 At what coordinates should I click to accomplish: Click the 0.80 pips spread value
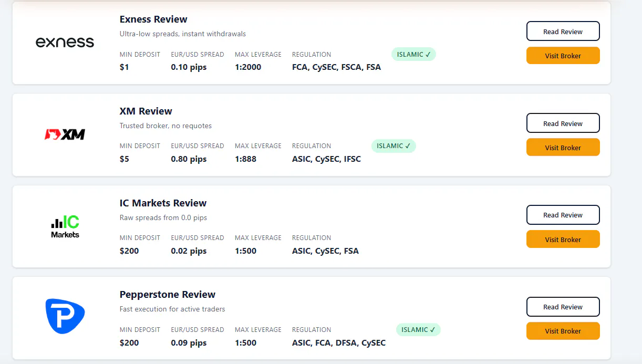[x=189, y=159]
